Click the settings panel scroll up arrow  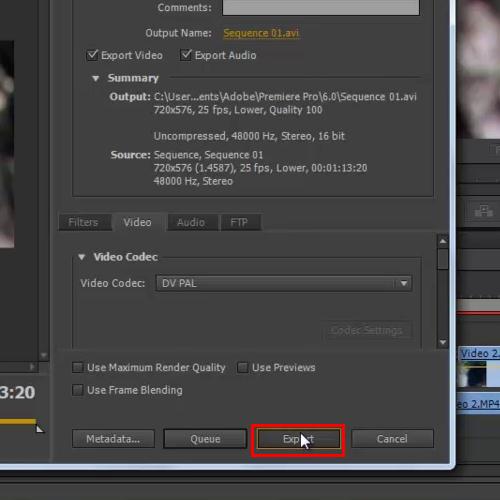coord(443,241)
